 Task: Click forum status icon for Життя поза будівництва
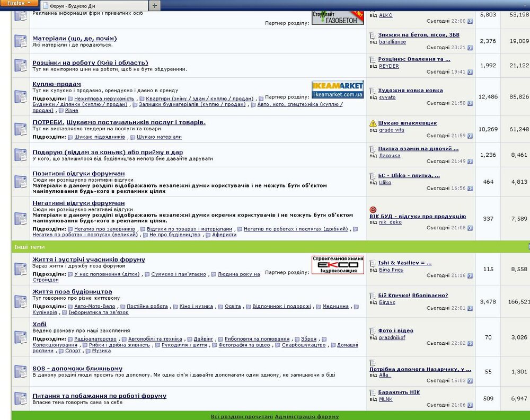pos(21,301)
